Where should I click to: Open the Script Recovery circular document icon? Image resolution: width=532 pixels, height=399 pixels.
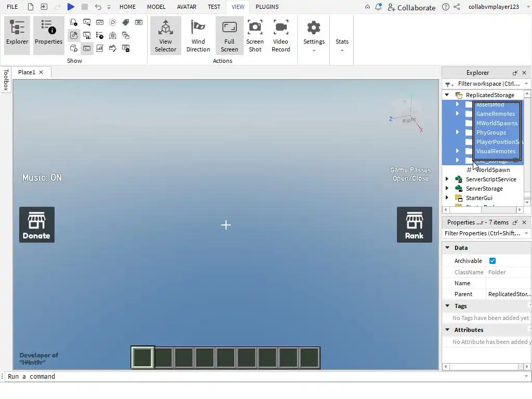tap(113, 35)
